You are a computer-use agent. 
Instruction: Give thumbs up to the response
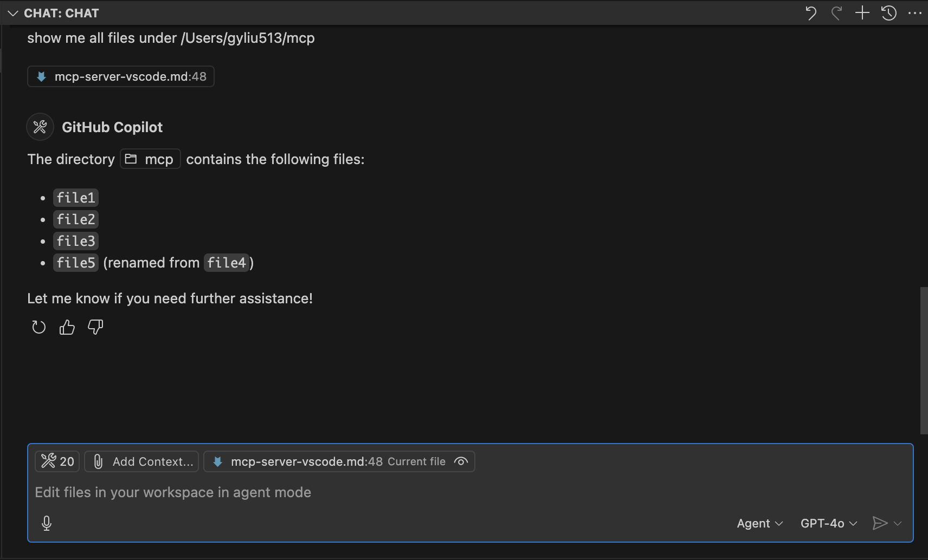point(67,327)
